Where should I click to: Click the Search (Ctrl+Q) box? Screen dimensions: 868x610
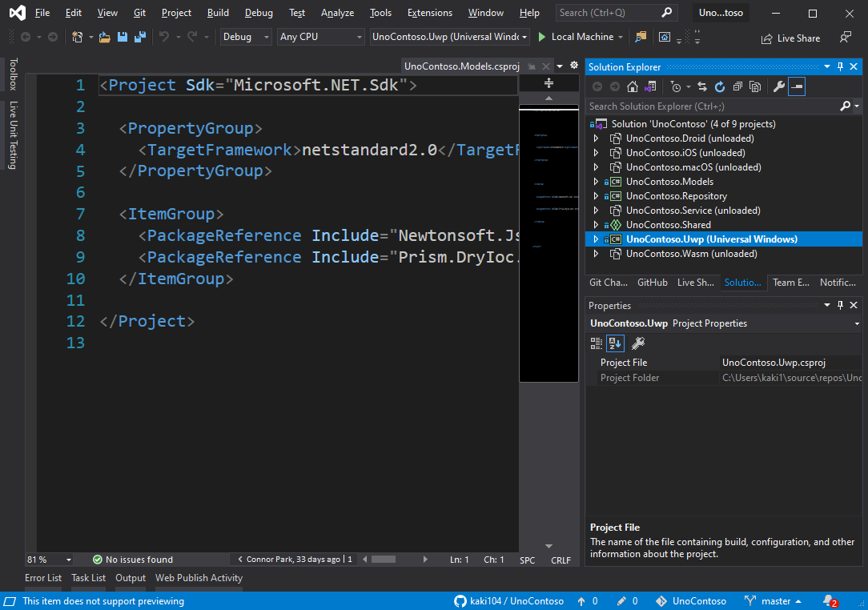tap(615, 12)
